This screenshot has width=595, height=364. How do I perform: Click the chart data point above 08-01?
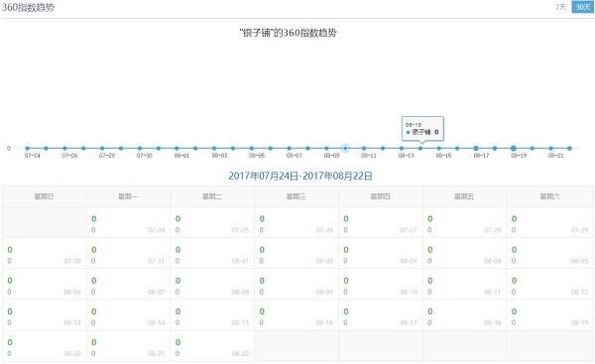pos(177,149)
